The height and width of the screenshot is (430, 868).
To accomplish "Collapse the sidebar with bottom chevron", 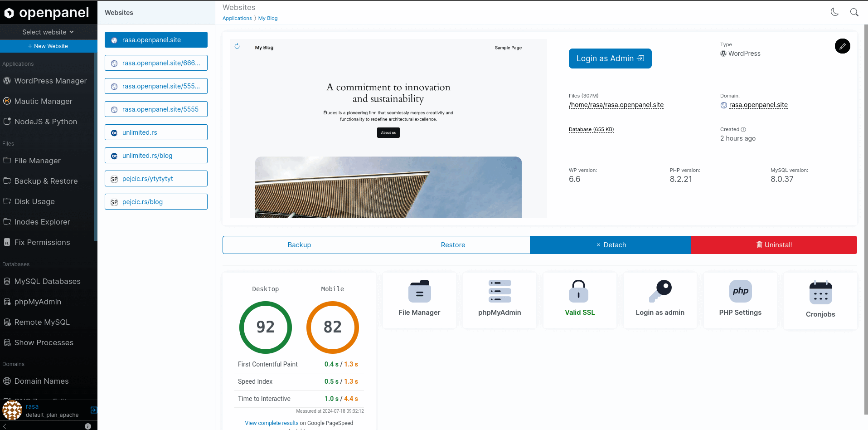I will click(5, 426).
